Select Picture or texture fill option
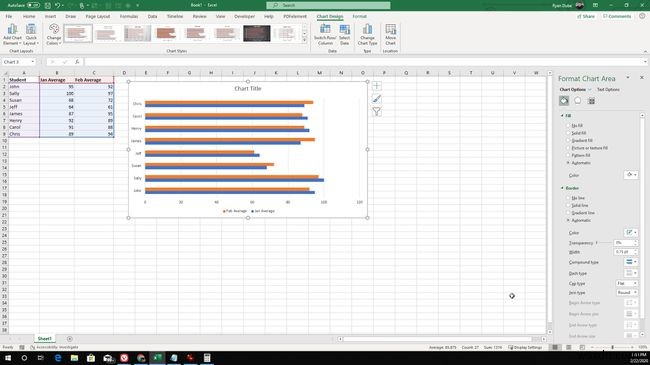 (568, 148)
